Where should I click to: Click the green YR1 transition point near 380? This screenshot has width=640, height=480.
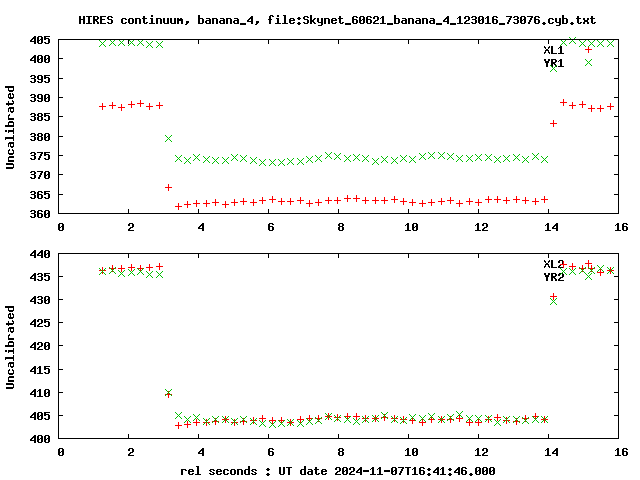tap(168, 139)
